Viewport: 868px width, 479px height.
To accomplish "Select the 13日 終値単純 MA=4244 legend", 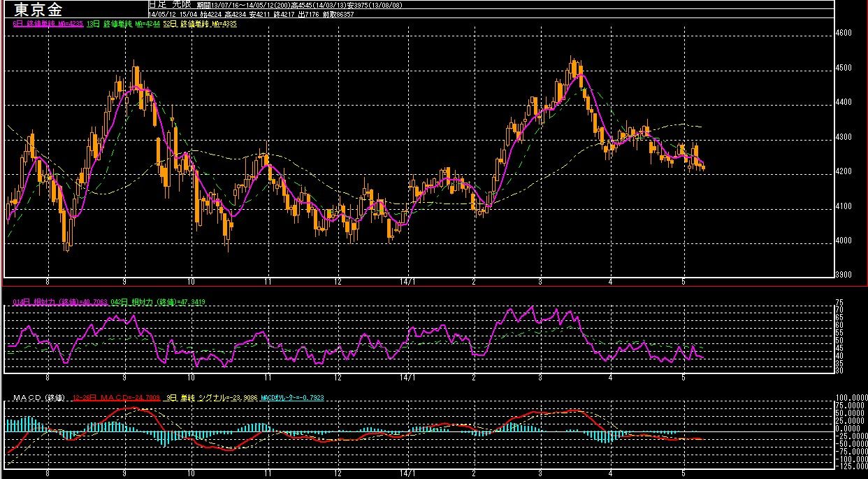I will coord(123,24).
